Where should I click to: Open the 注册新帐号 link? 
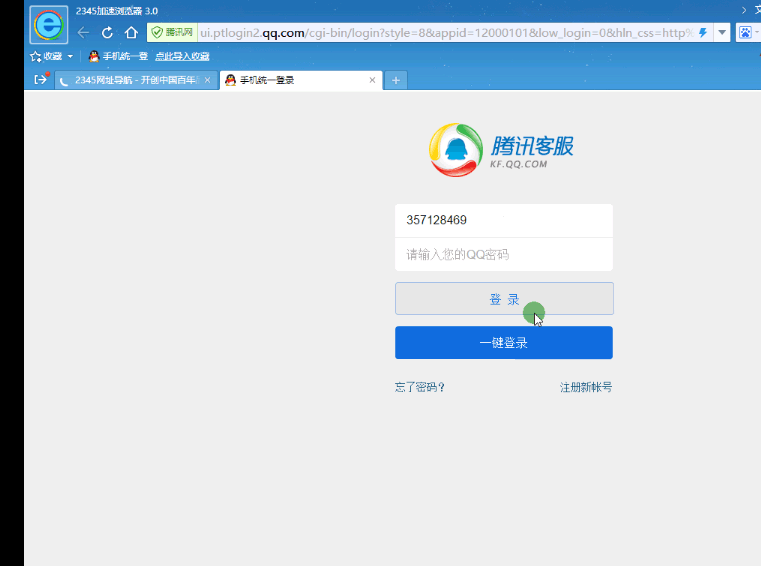click(586, 387)
